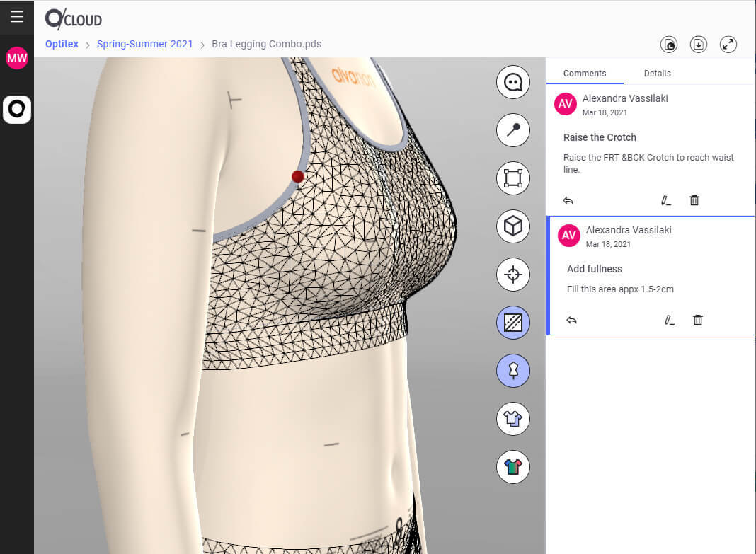Toggle the mesh wireframe display

tap(512, 323)
